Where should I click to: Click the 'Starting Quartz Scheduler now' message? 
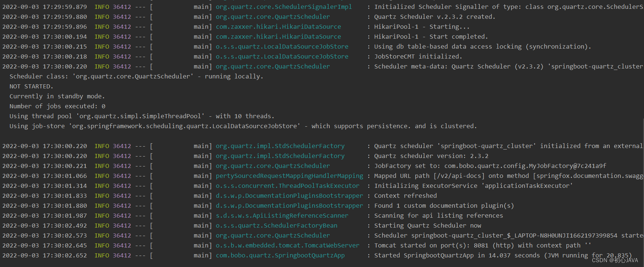tap(427, 226)
